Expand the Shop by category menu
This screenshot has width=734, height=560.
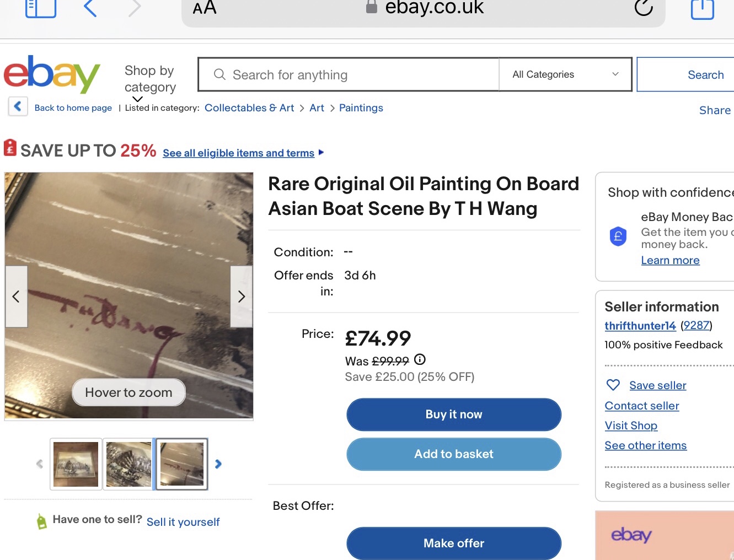[x=149, y=79]
